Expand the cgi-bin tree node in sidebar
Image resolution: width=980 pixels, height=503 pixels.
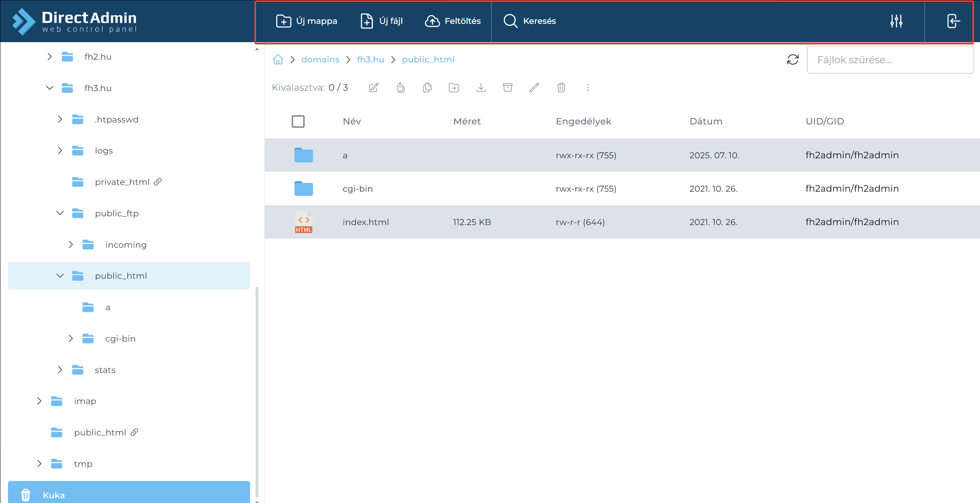click(71, 338)
